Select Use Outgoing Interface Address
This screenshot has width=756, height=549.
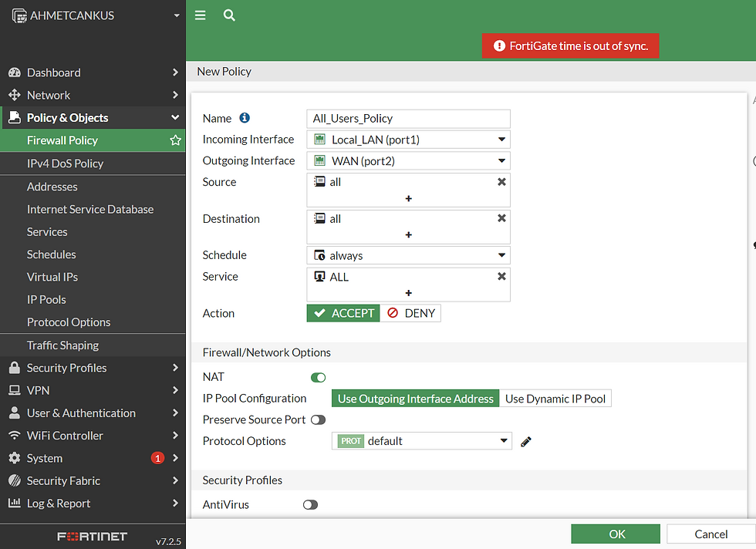416,399
